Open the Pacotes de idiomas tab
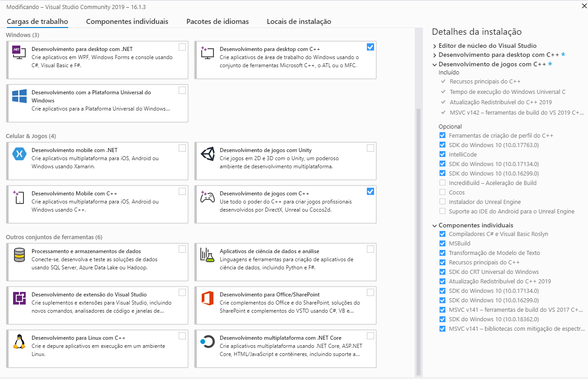 pyautogui.click(x=217, y=22)
